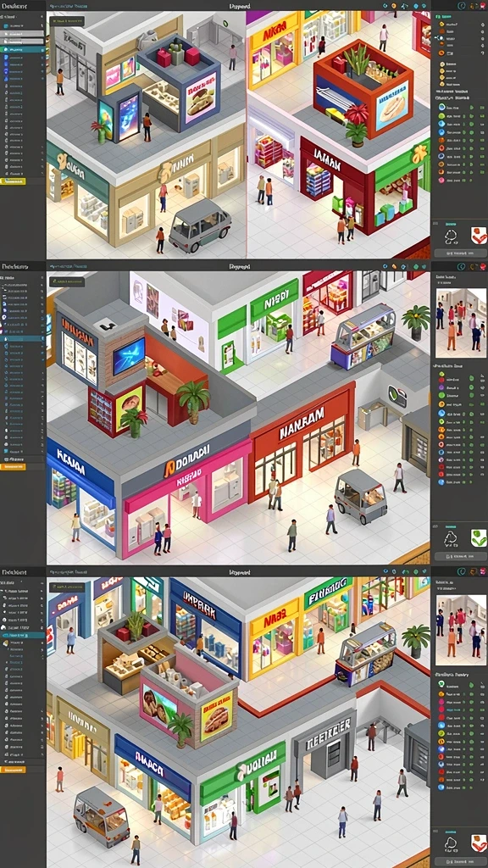
Task: Open the center title tab of the middle window
Action: pos(239,266)
